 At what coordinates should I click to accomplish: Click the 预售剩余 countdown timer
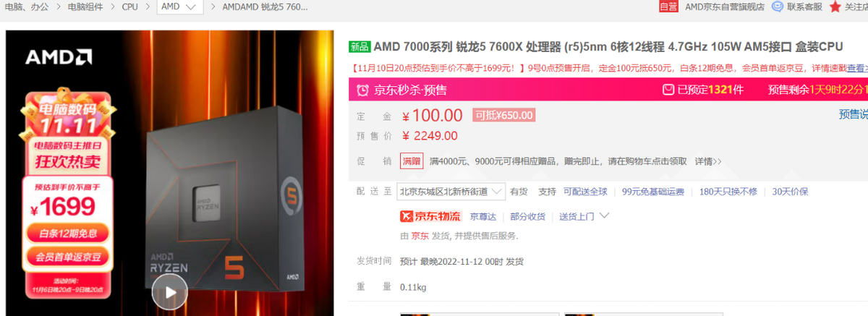(817, 90)
